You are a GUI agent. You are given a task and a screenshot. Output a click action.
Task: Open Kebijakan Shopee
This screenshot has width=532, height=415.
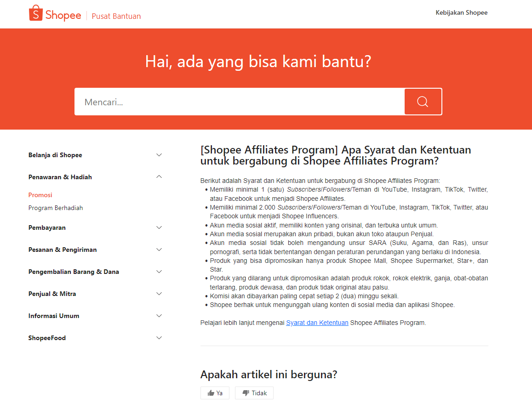[x=462, y=12]
